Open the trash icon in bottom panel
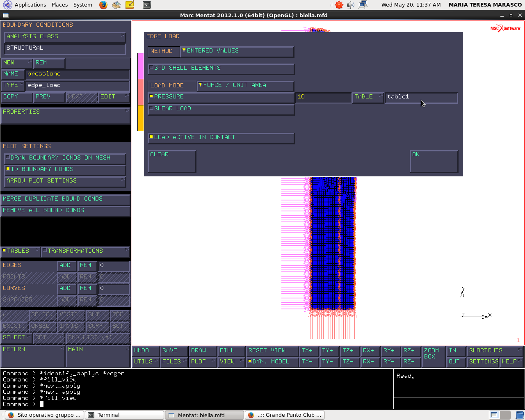 point(520,415)
